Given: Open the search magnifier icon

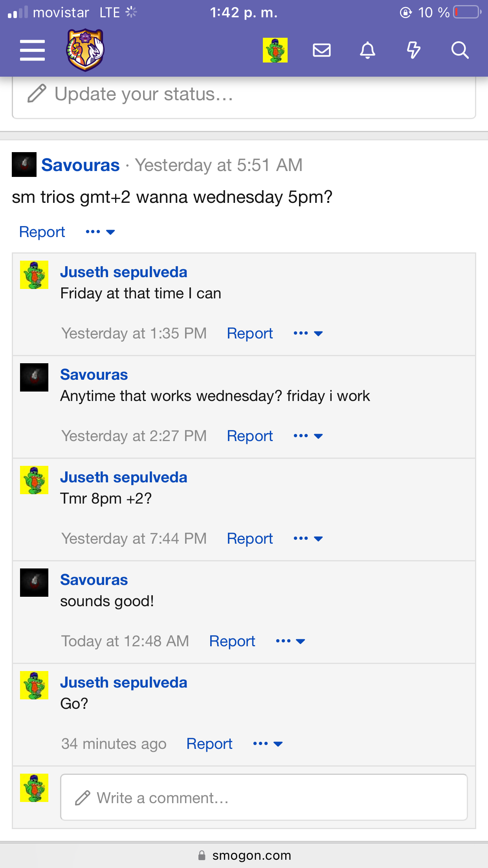Looking at the screenshot, I should point(460,50).
